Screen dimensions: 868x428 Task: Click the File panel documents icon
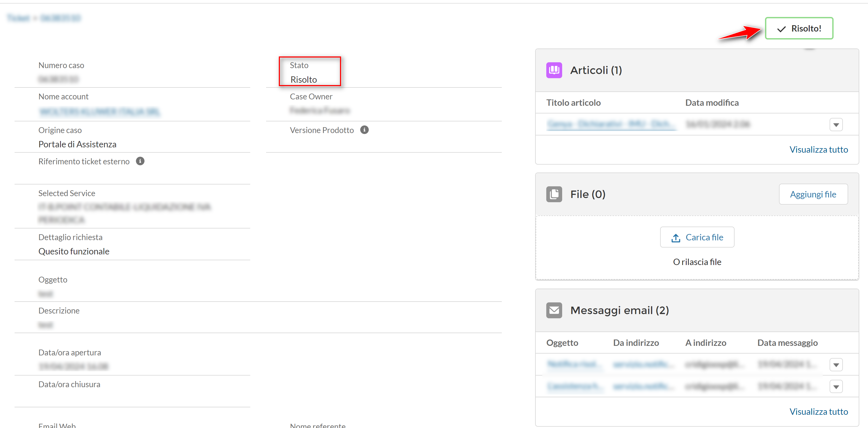point(554,194)
